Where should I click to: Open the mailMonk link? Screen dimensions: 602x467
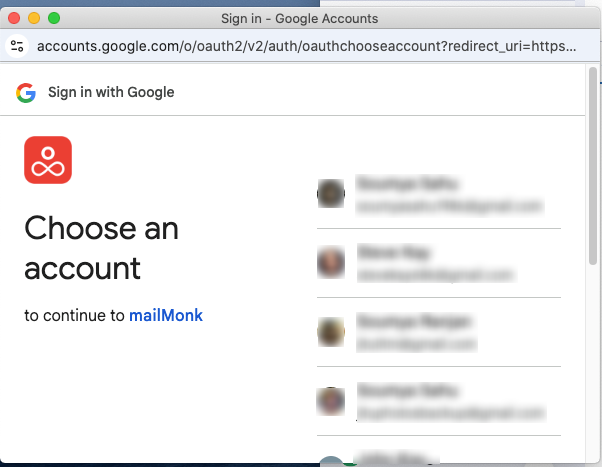tap(166, 316)
